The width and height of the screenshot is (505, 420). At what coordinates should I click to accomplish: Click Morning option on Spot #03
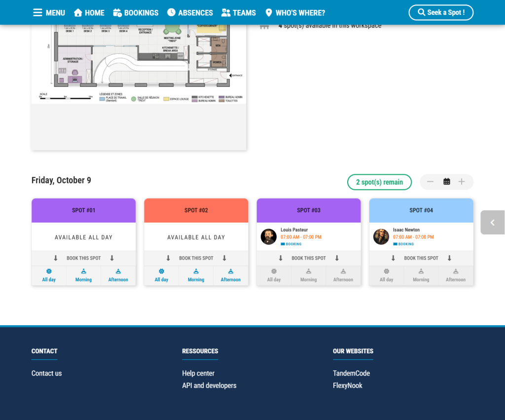(x=309, y=275)
